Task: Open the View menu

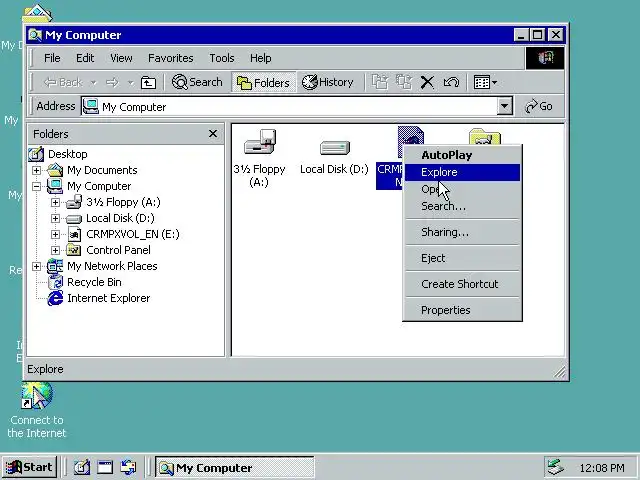Action: tap(121, 58)
